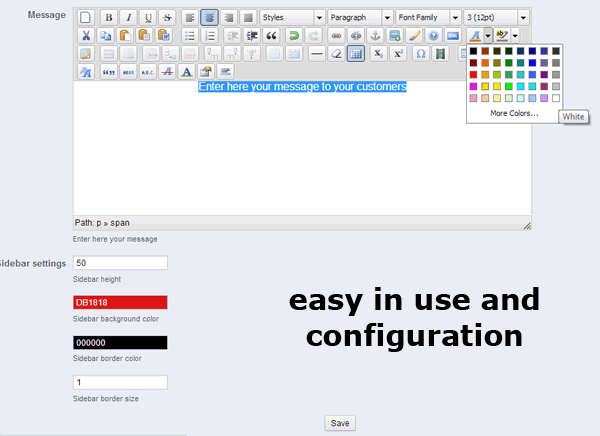Open the Paragraph format dropdown

(x=358, y=18)
